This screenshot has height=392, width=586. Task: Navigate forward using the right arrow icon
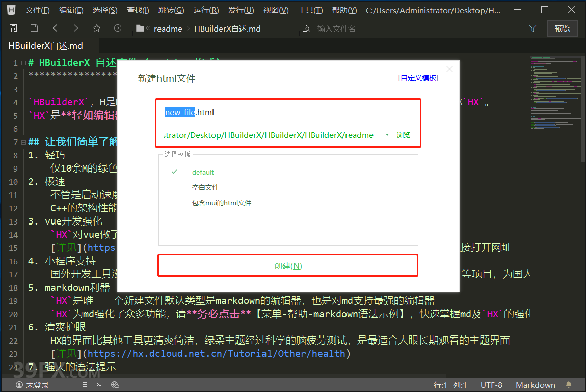pos(75,28)
